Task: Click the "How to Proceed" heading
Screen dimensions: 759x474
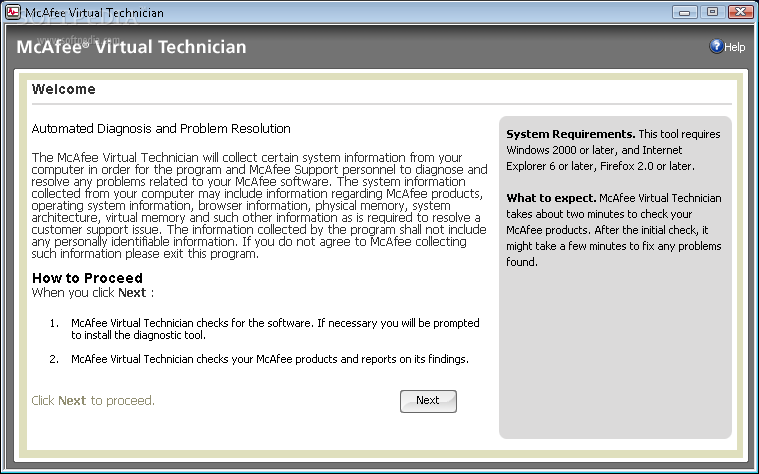Action: tap(87, 278)
